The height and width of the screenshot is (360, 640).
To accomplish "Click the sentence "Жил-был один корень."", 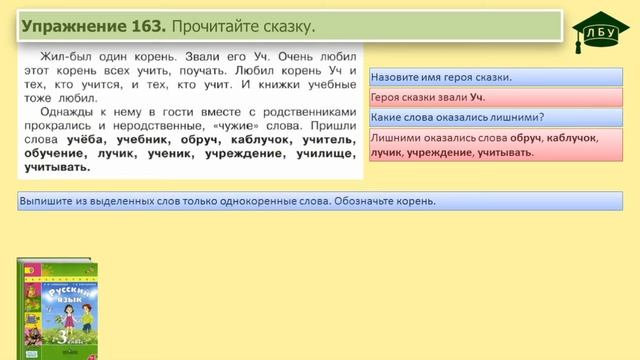I will (x=109, y=56).
